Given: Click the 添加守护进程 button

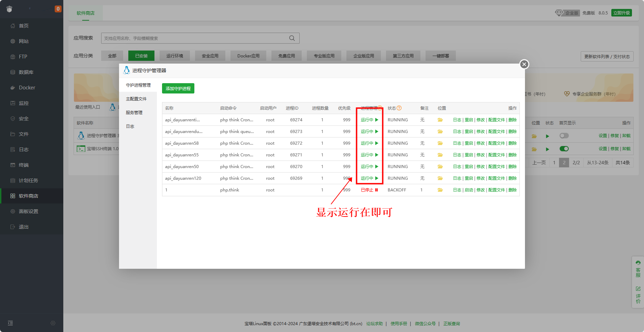Looking at the screenshot, I should click(178, 89).
